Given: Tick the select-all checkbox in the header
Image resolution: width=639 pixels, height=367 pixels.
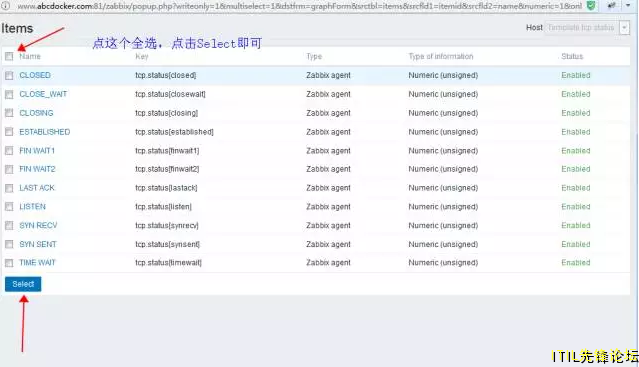Looking at the screenshot, I should point(9,57).
